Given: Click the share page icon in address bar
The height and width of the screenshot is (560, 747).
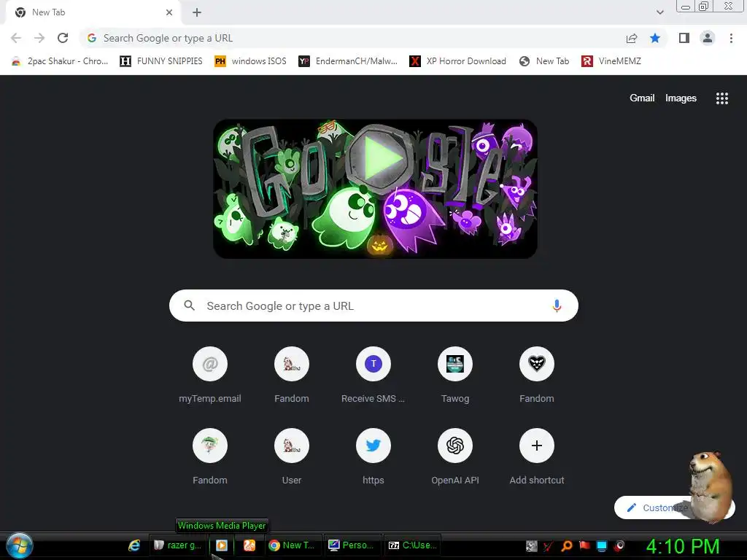Looking at the screenshot, I should 632,39.
